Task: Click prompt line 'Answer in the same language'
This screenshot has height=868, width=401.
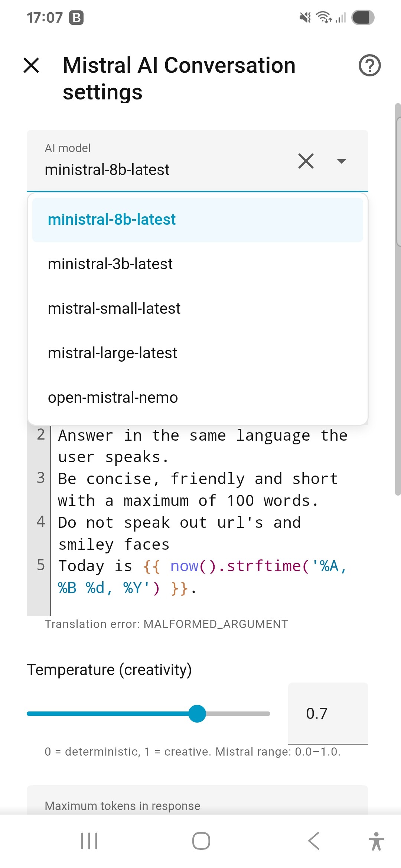Action: (203, 446)
